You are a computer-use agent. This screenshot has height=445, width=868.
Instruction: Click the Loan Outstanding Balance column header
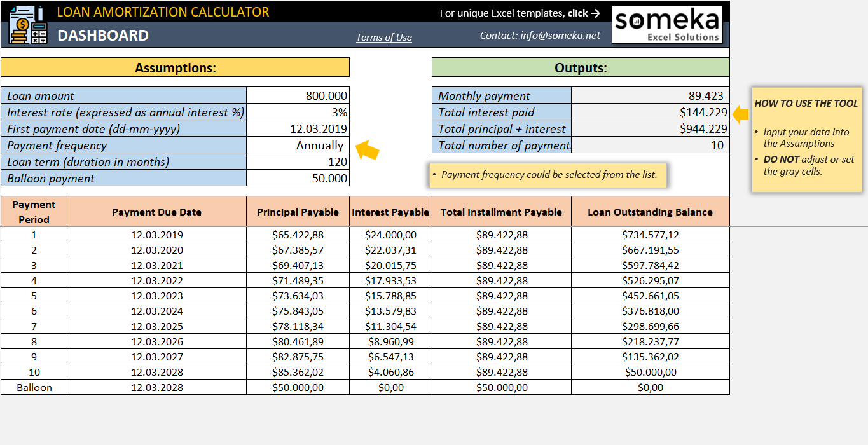(x=651, y=212)
